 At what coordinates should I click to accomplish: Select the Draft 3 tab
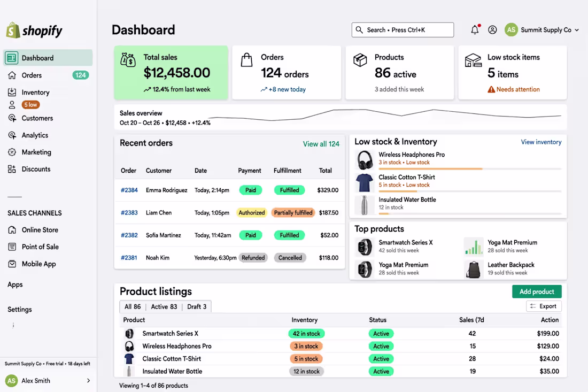(x=197, y=306)
